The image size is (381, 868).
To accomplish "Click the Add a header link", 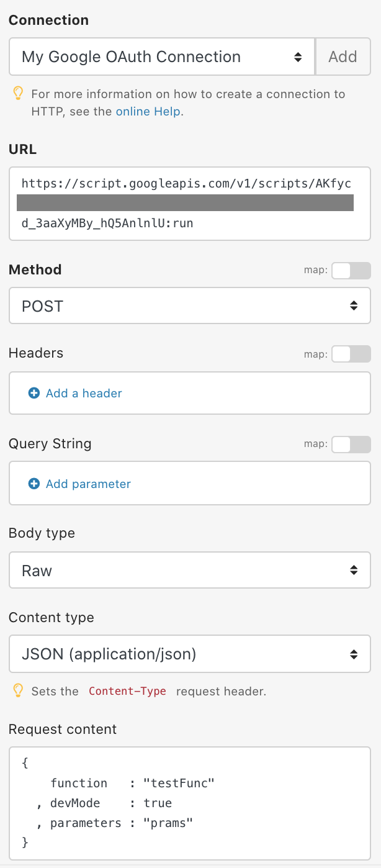I will (x=84, y=393).
